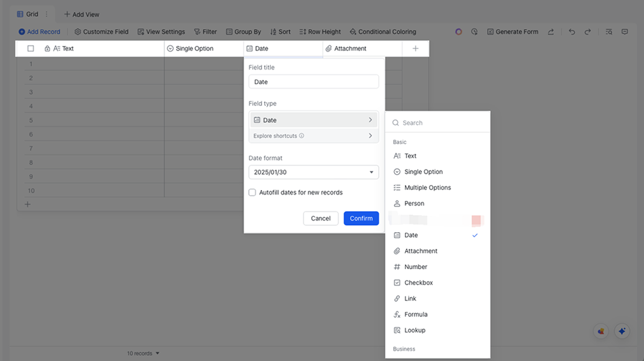Click the plus icon to add column
Image resolution: width=644 pixels, height=361 pixels.
click(416, 48)
